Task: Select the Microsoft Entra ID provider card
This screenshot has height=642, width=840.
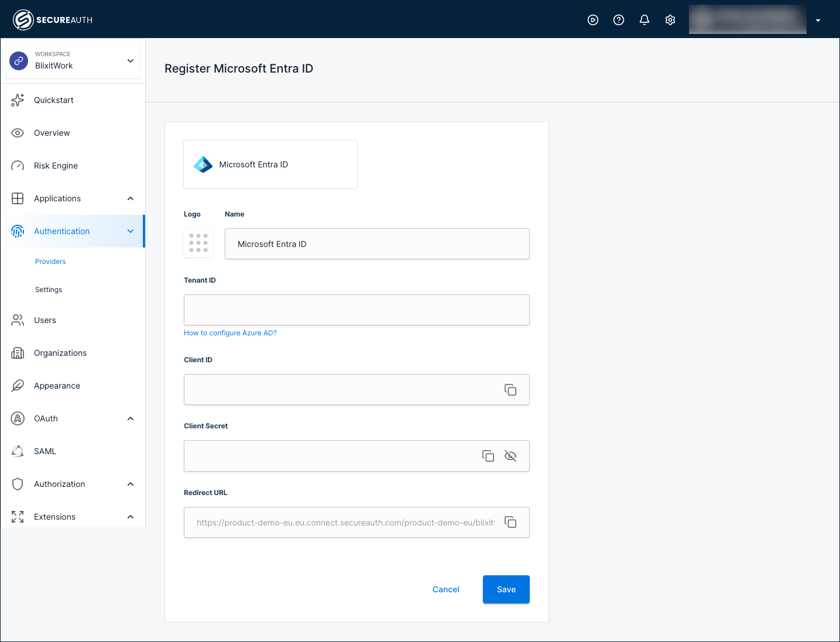Action: pos(270,164)
